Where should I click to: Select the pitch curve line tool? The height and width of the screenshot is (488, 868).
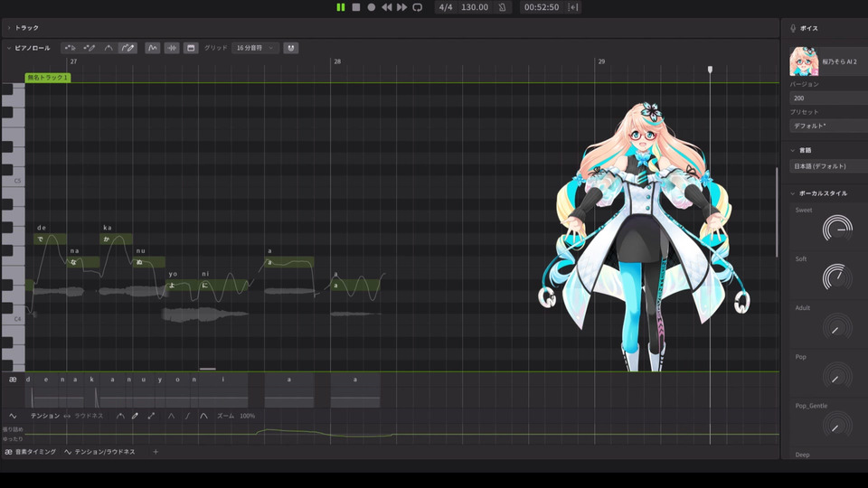click(108, 48)
